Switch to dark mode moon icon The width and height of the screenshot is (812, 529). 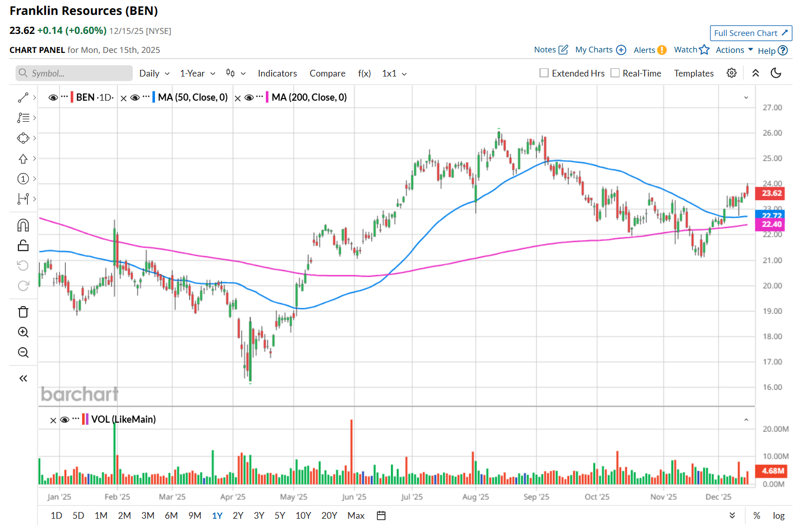tap(776, 73)
